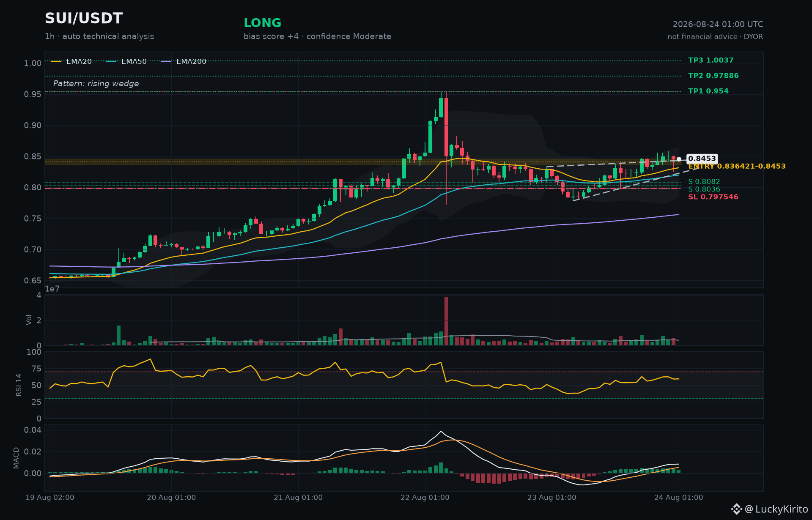The height and width of the screenshot is (520, 812).
Task: Click the 20 Aug 01:00 time label
Action: (x=171, y=498)
